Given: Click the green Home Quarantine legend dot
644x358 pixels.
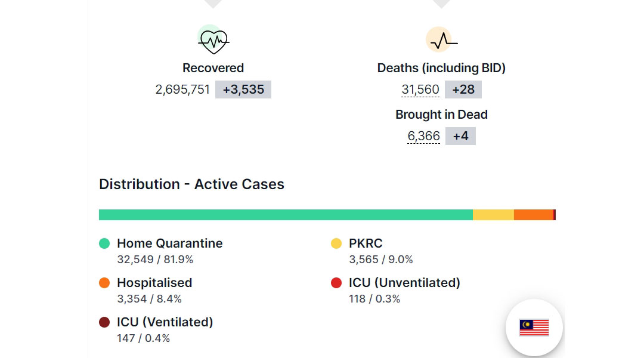Looking at the screenshot, I should click(104, 243).
